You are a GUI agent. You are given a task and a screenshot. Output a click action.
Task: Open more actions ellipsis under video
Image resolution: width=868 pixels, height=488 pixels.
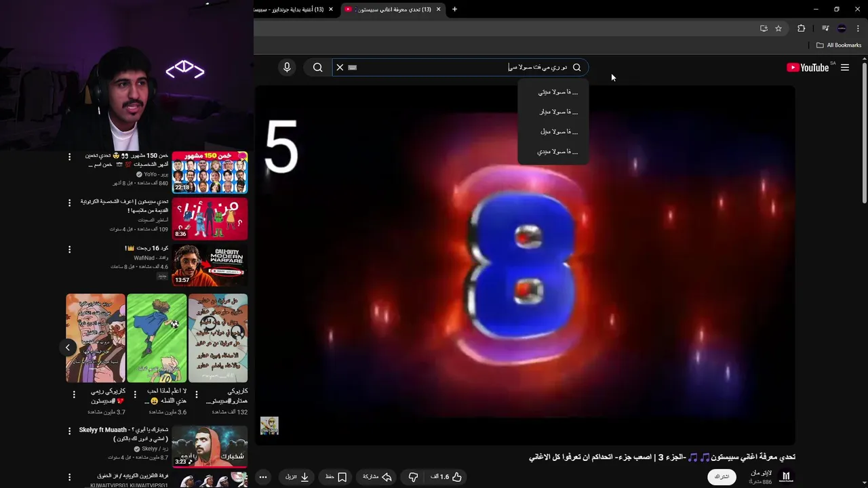tap(263, 477)
